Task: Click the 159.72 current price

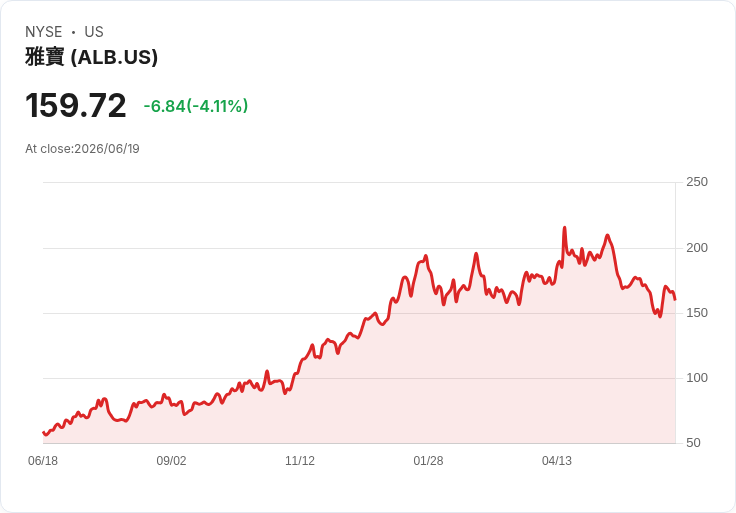Action: (x=76, y=105)
